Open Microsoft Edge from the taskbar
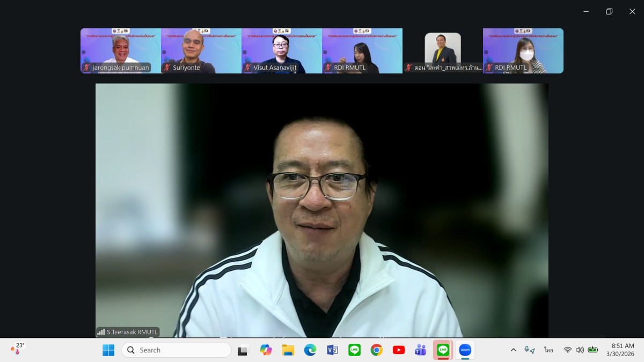Screen dimensions: 644x362 tap(310, 350)
